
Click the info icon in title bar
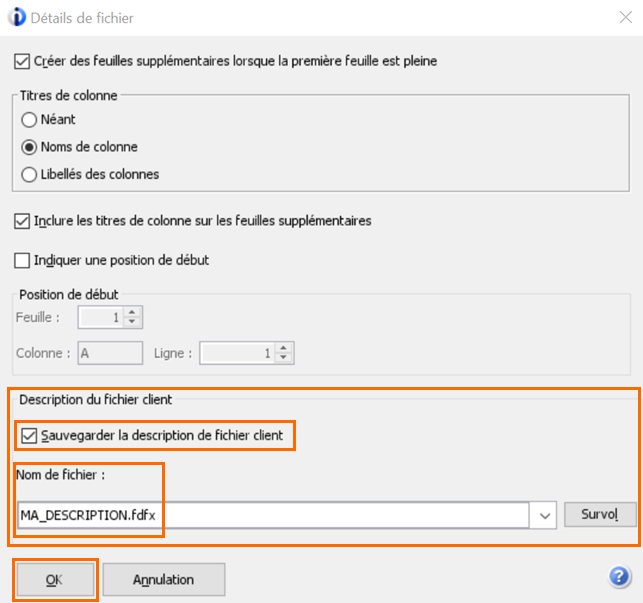click(17, 18)
